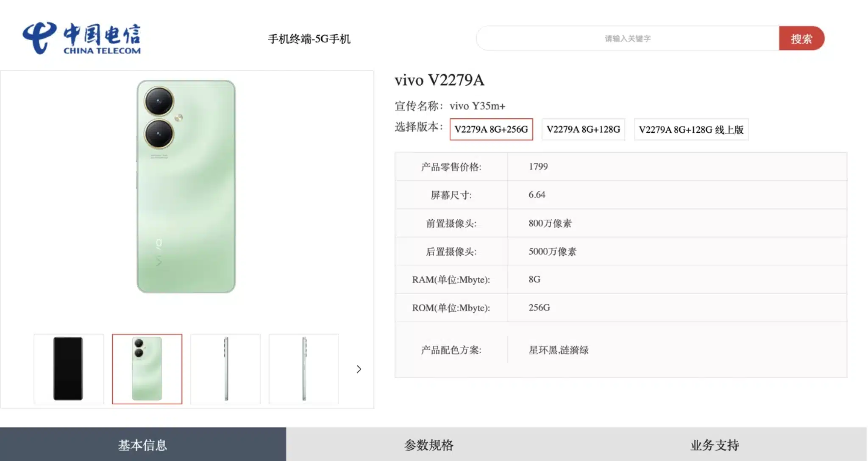
Task: Click the 星环黑,涟漪绿 color scheme text
Action: tap(558, 350)
